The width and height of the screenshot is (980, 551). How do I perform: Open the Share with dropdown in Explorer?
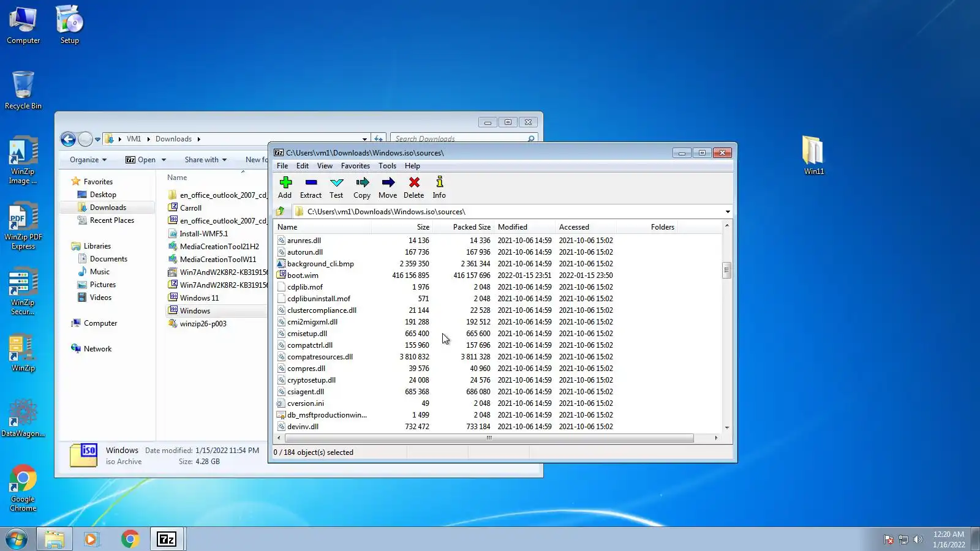point(206,160)
